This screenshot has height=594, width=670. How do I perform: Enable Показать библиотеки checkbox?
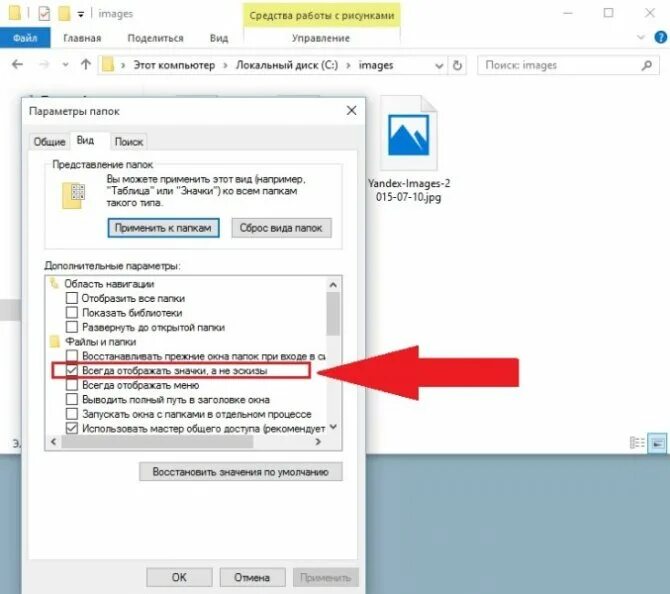click(72, 312)
